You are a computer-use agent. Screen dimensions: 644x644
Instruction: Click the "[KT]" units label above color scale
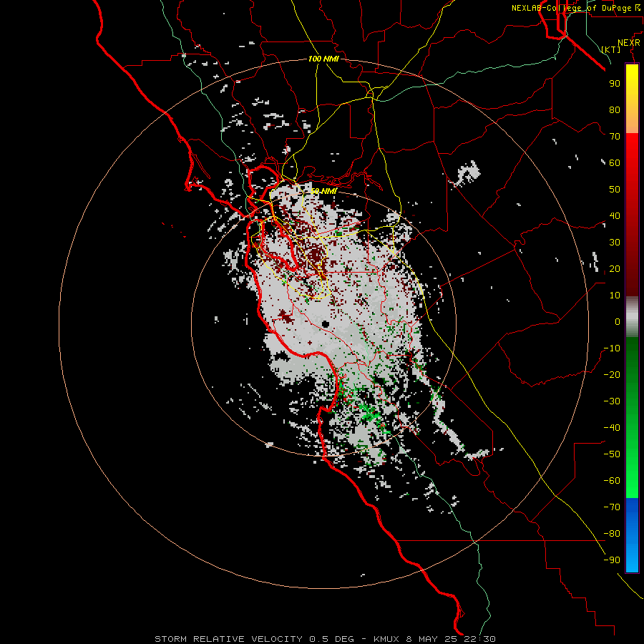coord(611,49)
